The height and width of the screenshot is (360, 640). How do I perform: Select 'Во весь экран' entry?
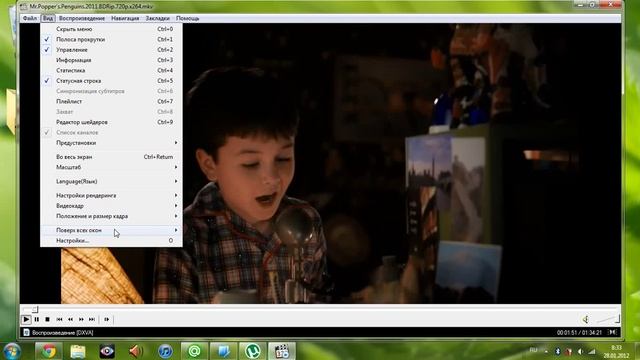coord(111,157)
